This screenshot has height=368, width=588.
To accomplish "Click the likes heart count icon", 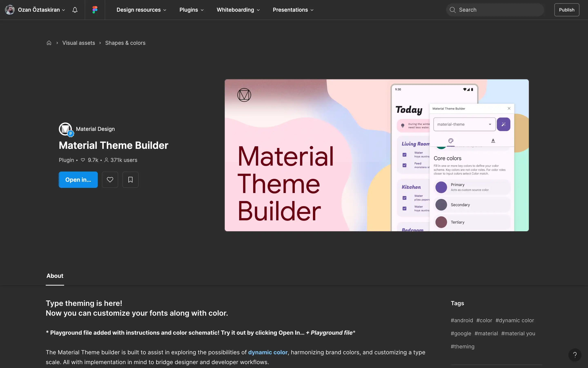I will click(83, 160).
